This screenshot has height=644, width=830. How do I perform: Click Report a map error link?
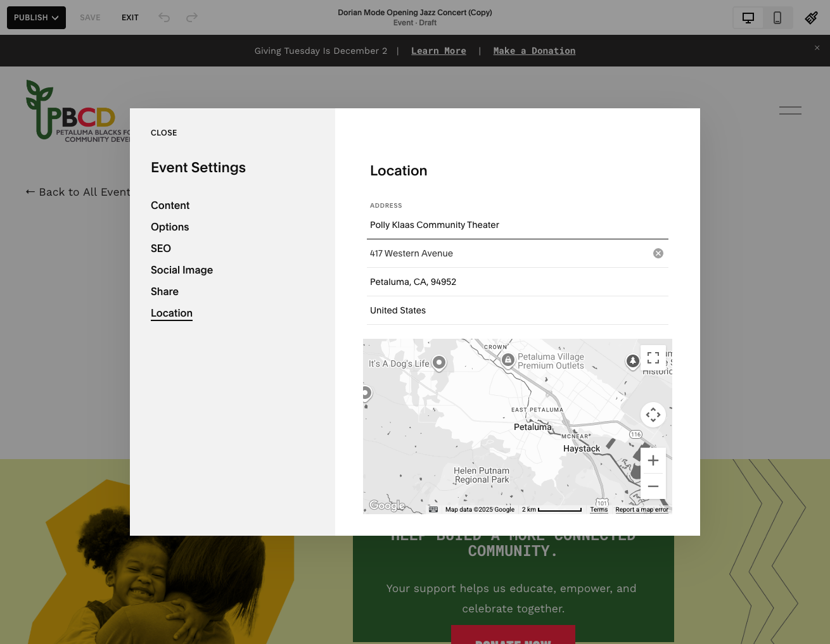coord(642,509)
